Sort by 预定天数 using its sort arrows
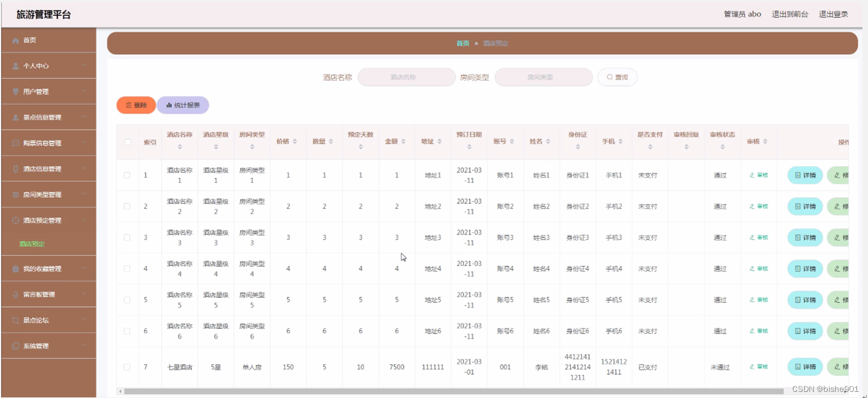The width and height of the screenshot is (868, 398). (x=360, y=147)
